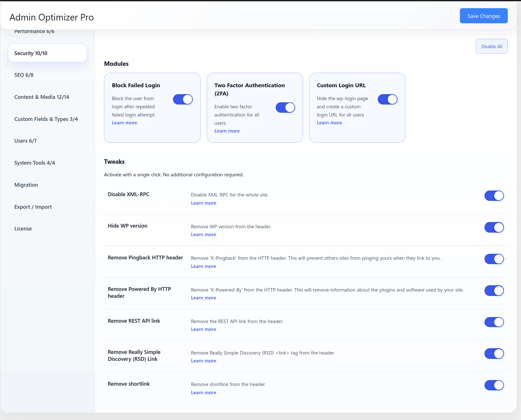This screenshot has height=420, width=521.
Task: Open Learn more for Remove shortlink
Action: (203, 393)
